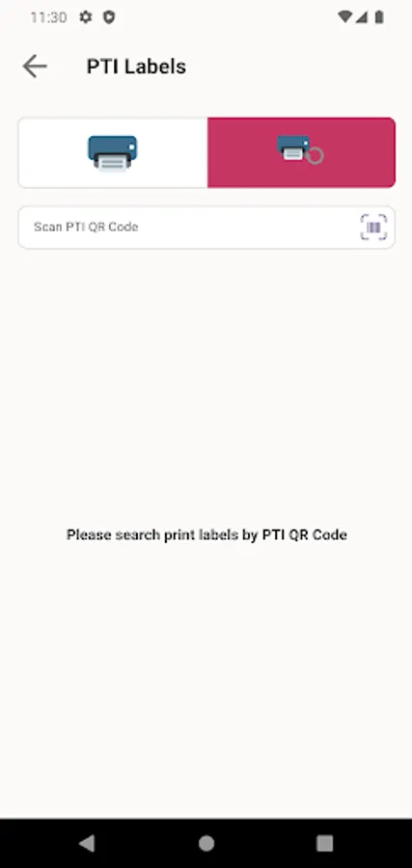The height and width of the screenshot is (868, 412).
Task: Switch to the pink Reprint tab
Action: 301,152
